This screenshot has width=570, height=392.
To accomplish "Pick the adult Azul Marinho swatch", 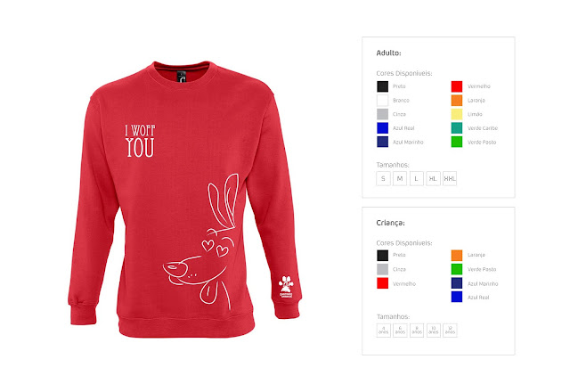I will tap(382, 142).
